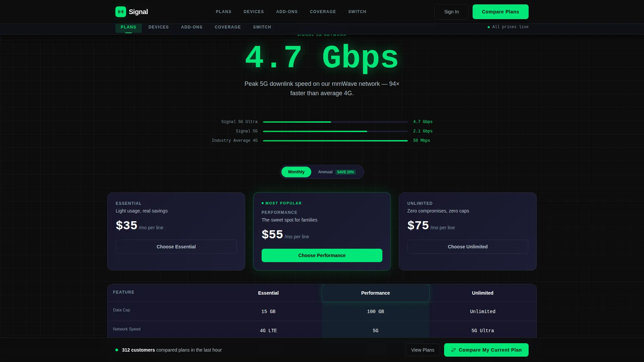The width and height of the screenshot is (644, 362).
Task: Click 'Light usage, real savings' tagline
Action: coord(142,211)
